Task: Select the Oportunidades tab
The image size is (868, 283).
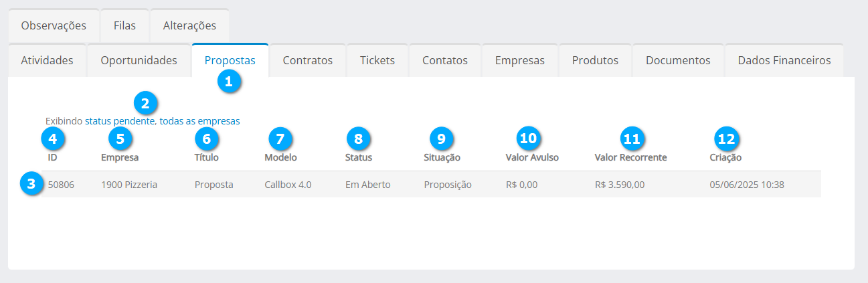Action: (139, 60)
